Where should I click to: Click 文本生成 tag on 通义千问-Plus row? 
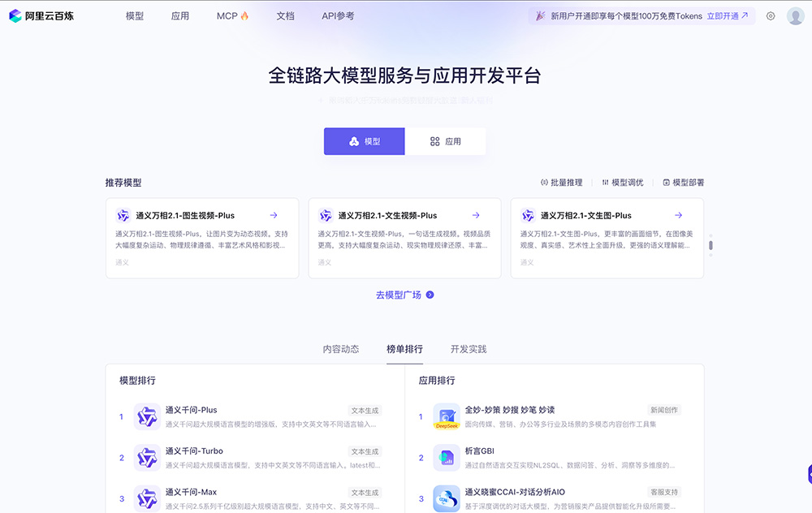coord(365,411)
